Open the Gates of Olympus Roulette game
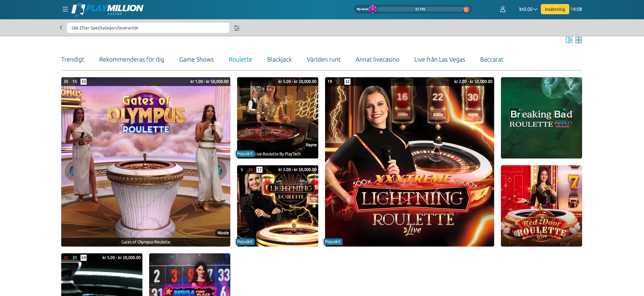Screen dimensions: 644x296 (146, 162)
